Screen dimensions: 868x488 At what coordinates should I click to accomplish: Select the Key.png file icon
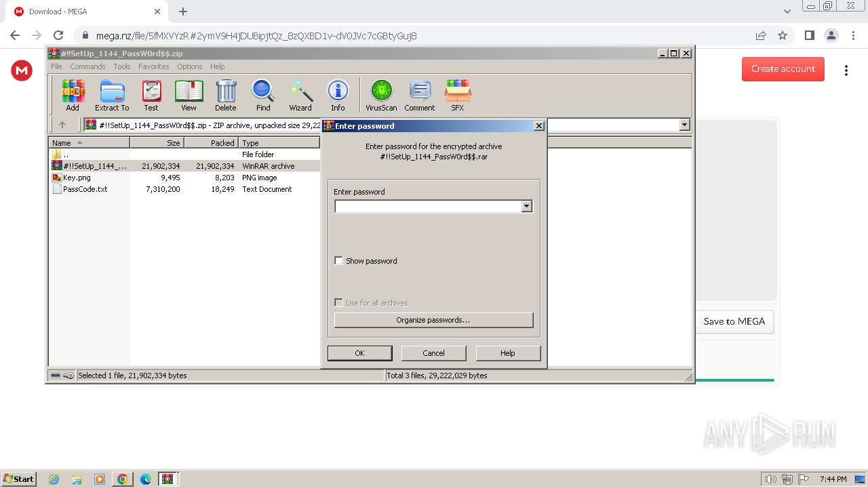click(x=57, y=178)
